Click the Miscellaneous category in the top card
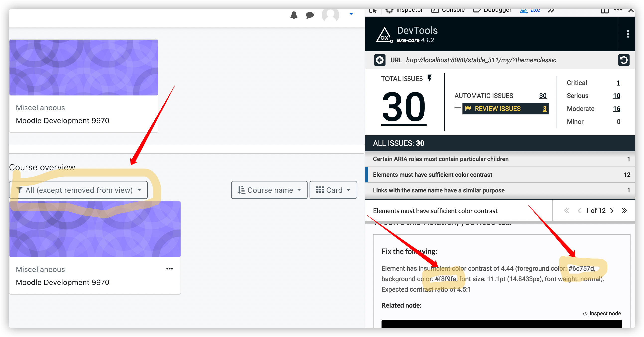The image size is (644, 337). pyautogui.click(x=41, y=108)
